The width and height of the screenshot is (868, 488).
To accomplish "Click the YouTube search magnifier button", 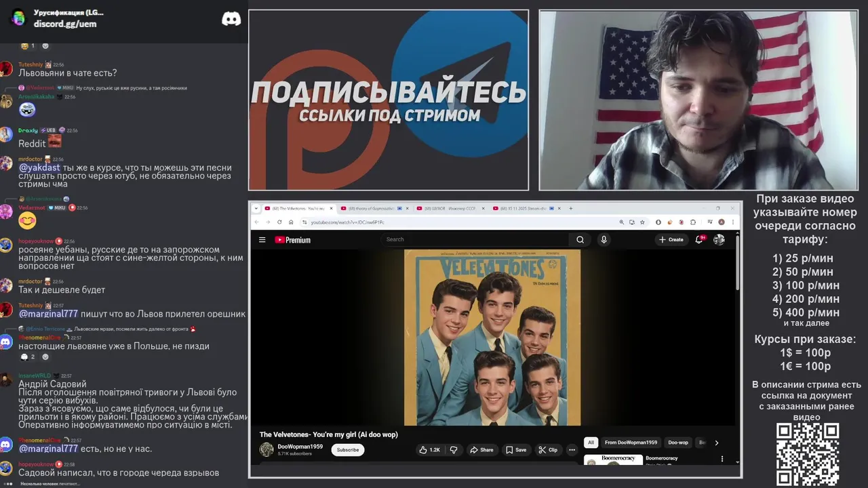I will [580, 239].
